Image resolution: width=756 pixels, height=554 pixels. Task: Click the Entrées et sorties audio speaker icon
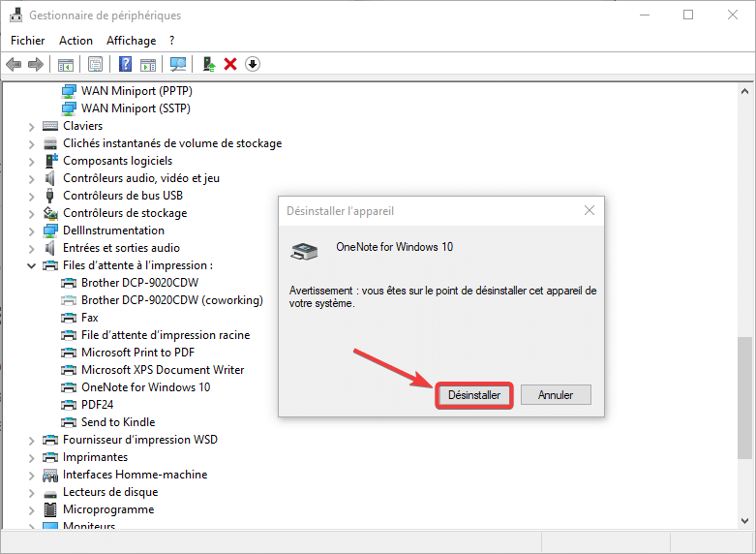point(50,248)
